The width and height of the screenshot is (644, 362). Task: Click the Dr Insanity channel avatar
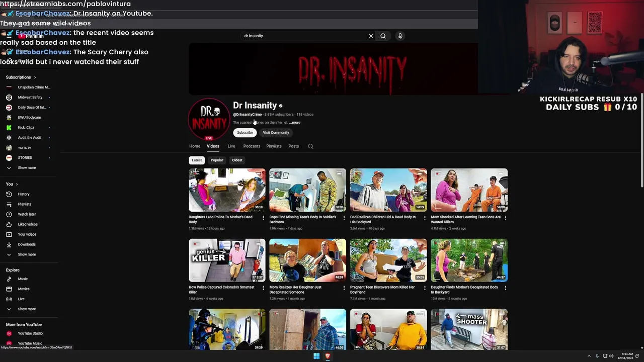point(209,119)
